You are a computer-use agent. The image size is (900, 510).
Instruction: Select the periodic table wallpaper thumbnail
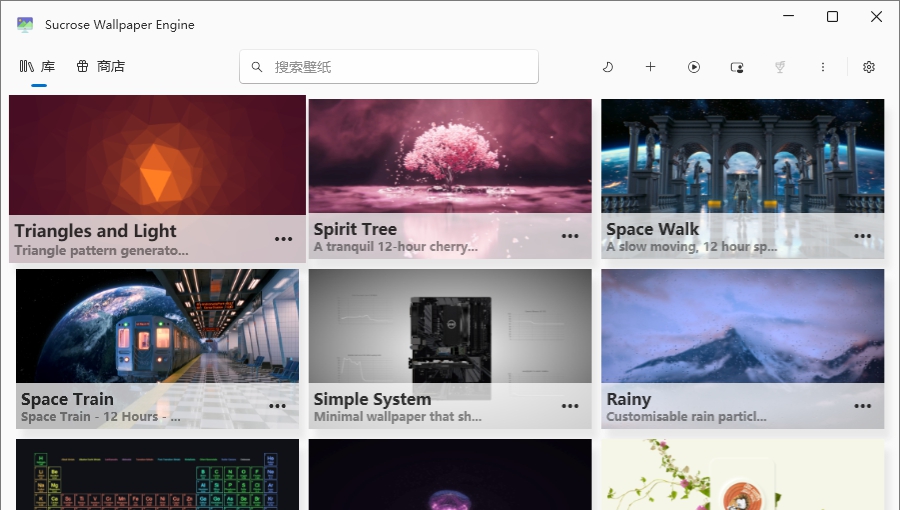pyautogui.click(x=157, y=474)
